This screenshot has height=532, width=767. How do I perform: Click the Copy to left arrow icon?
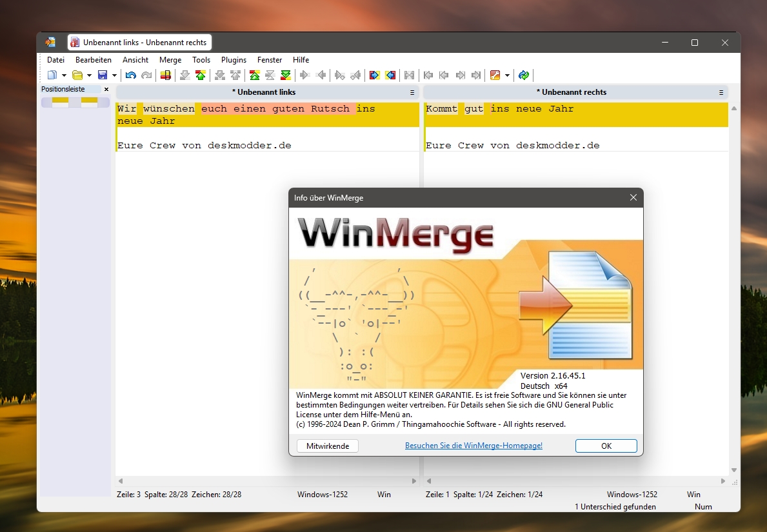(x=321, y=75)
